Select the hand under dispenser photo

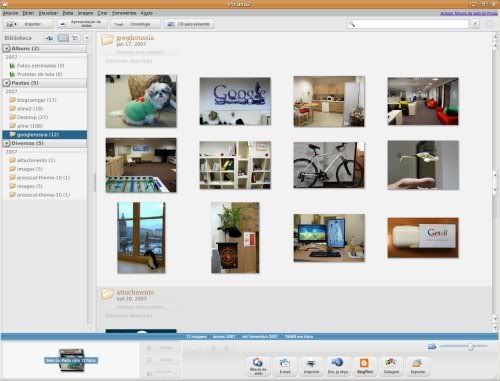pos(423,165)
